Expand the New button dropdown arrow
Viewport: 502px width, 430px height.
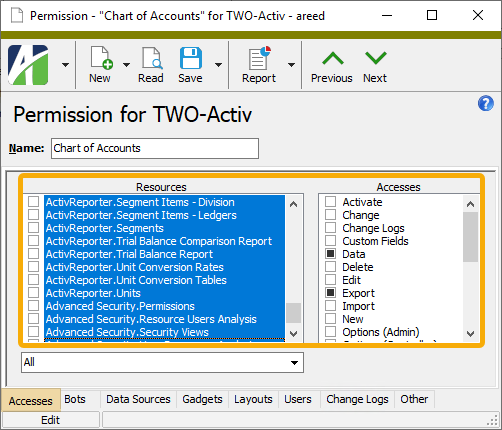(126, 65)
